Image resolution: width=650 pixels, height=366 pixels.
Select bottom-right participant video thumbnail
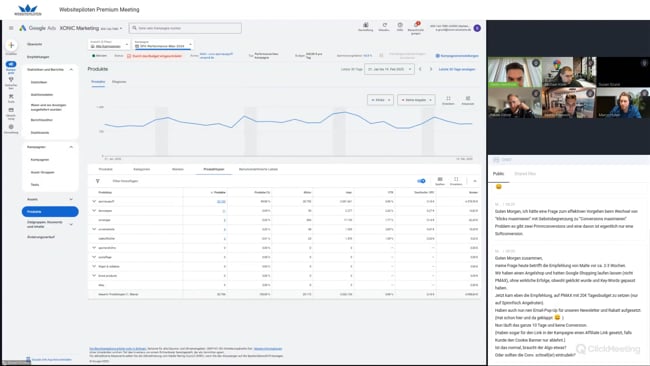pos(623,103)
